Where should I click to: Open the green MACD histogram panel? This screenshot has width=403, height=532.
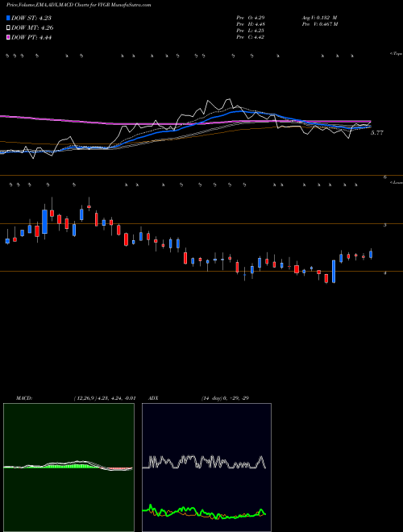69,468
